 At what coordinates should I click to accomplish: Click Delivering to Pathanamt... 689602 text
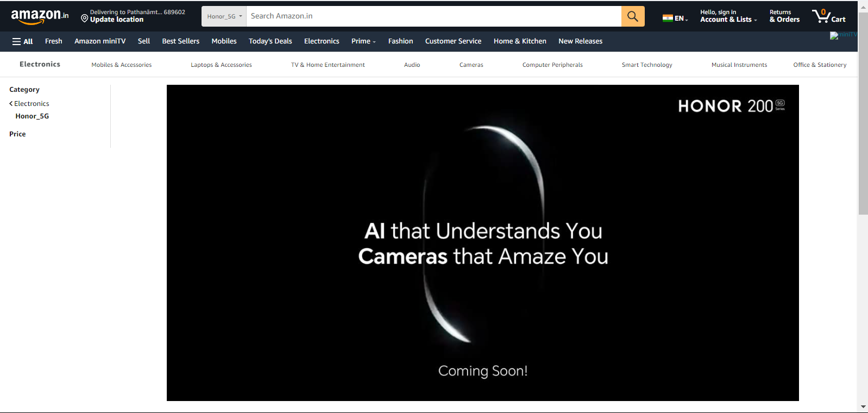point(137,12)
